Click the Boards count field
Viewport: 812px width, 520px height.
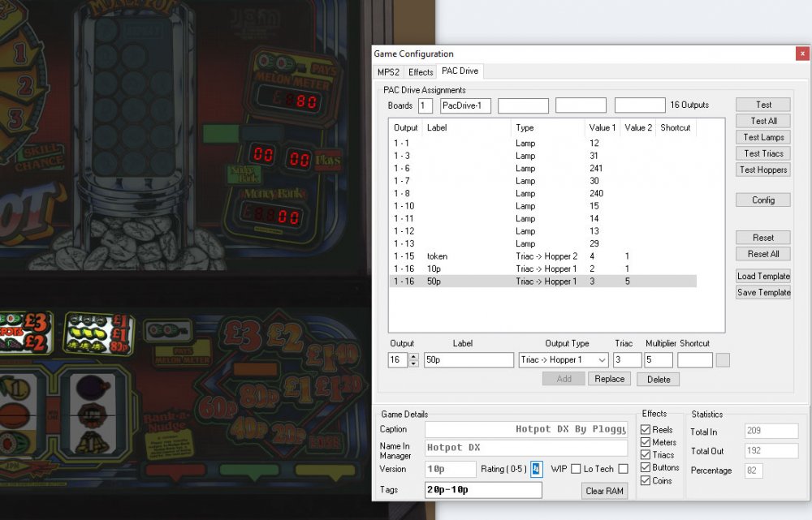[x=425, y=105]
